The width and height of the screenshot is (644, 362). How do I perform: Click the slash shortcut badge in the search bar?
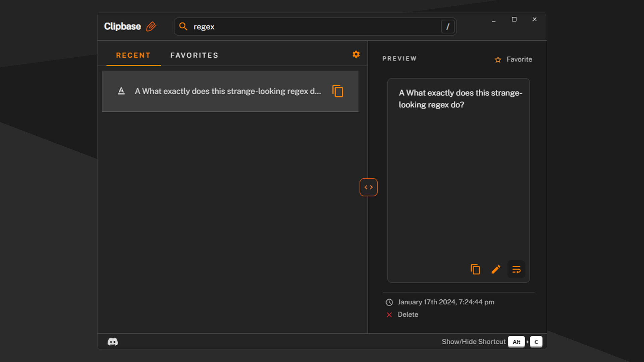448,26
